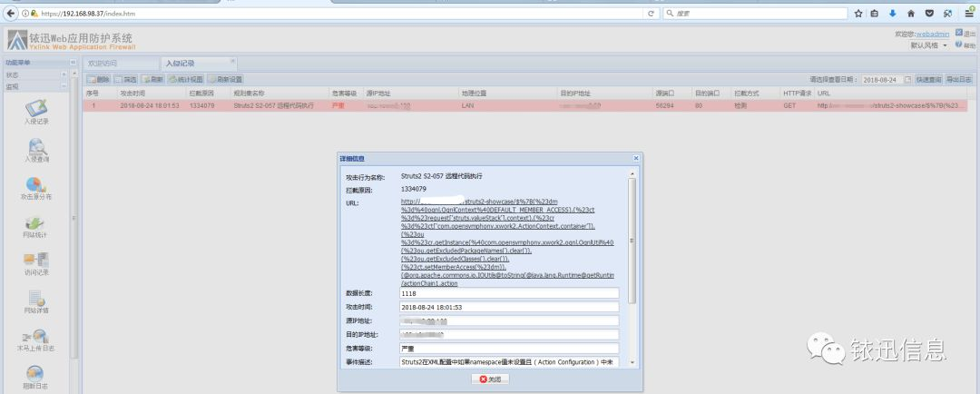This screenshot has height=394, width=980.
Task: Reload the page with the refresh icon
Action: pyautogui.click(x=651, y=13)
